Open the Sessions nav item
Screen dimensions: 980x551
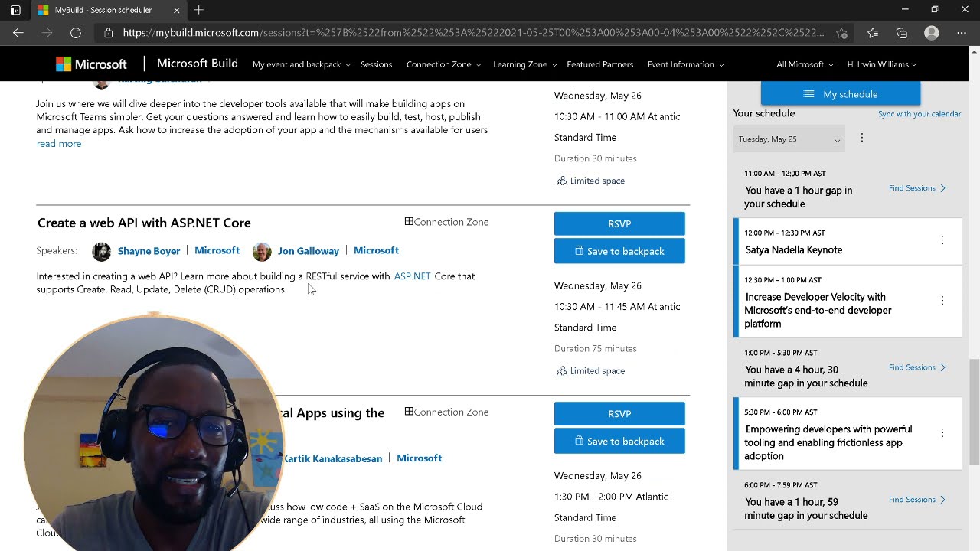[x=376, y=64]
